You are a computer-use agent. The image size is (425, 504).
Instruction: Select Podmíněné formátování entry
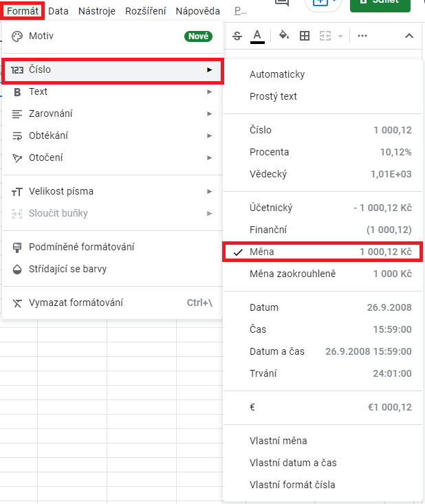coord(81,247)
